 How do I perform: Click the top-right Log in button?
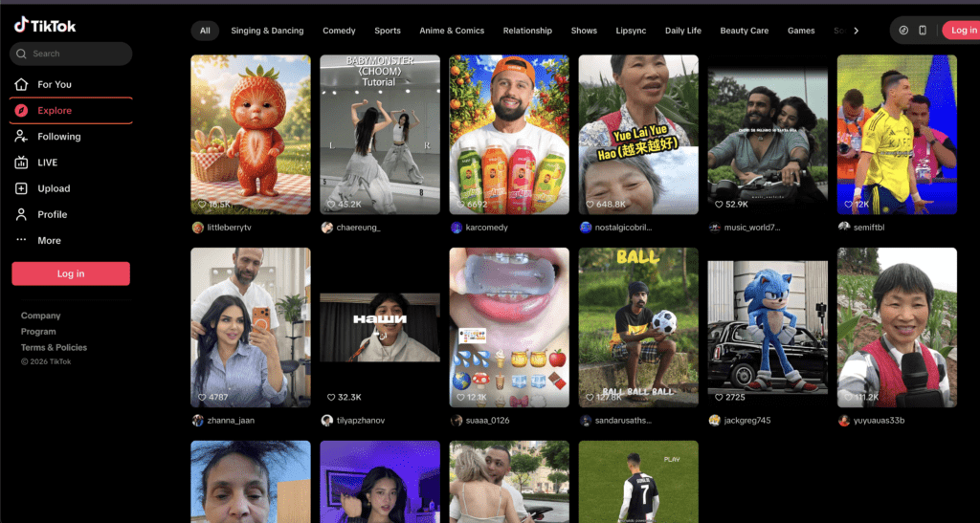pyautogui.click(x=961, y=30)
